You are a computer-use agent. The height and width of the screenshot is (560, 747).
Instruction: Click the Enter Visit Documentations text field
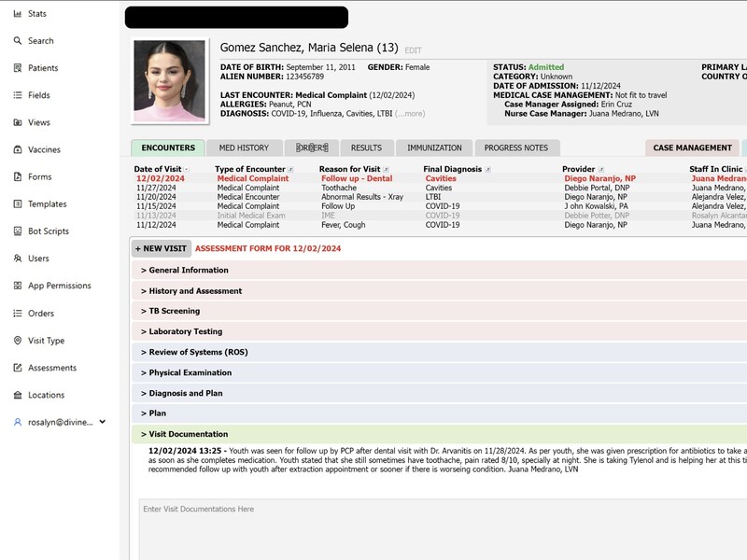(439, 527)
